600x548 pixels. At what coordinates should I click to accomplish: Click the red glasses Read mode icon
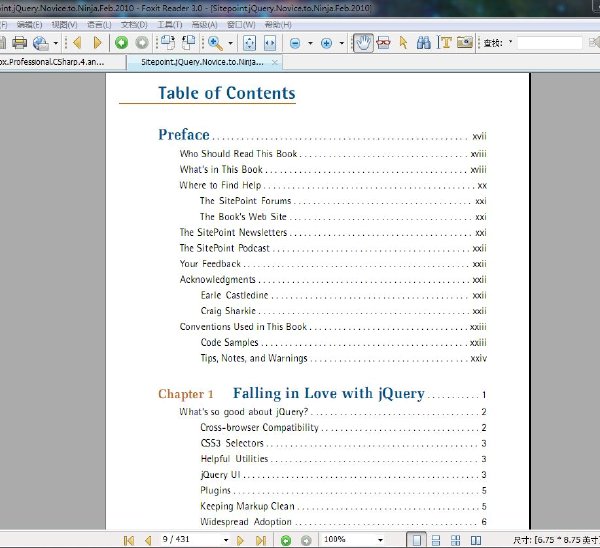pyautogui.click(x=383, y=42)
